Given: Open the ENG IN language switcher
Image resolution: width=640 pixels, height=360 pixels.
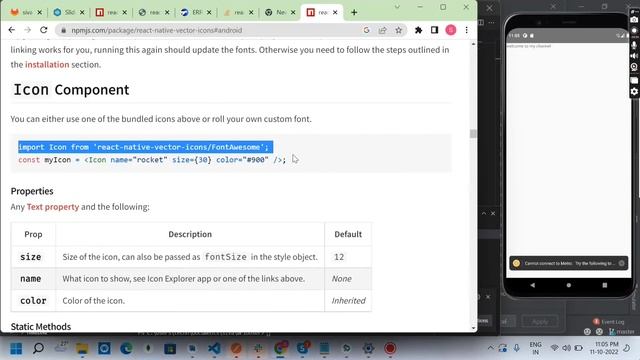Looking at the screenshot, I should coord(535,348).
